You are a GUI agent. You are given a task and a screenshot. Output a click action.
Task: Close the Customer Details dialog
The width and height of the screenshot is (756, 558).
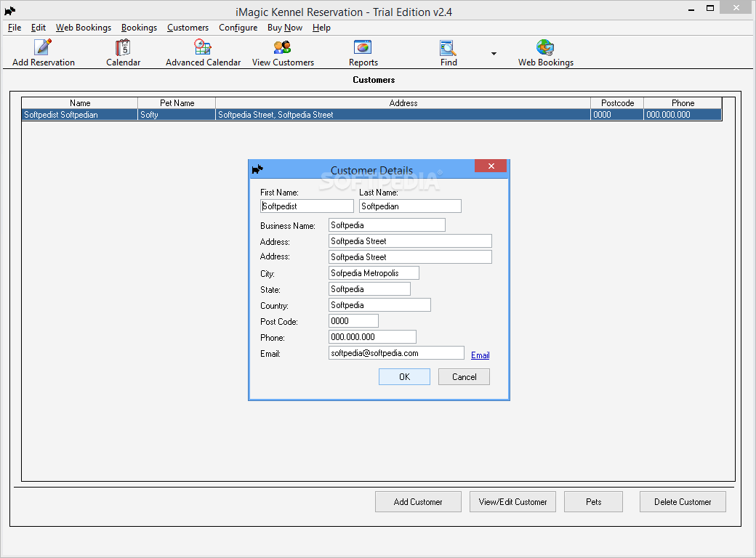coord(491,166)
